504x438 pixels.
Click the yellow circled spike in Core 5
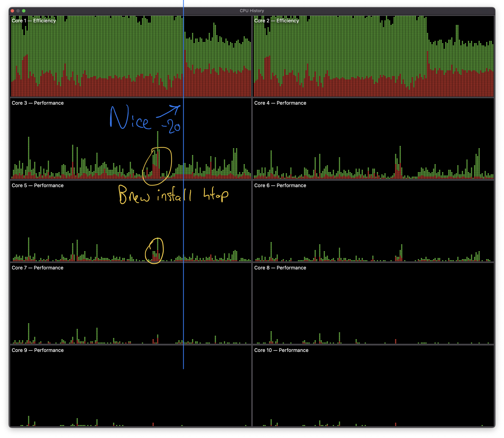click(x=154, y=251)
